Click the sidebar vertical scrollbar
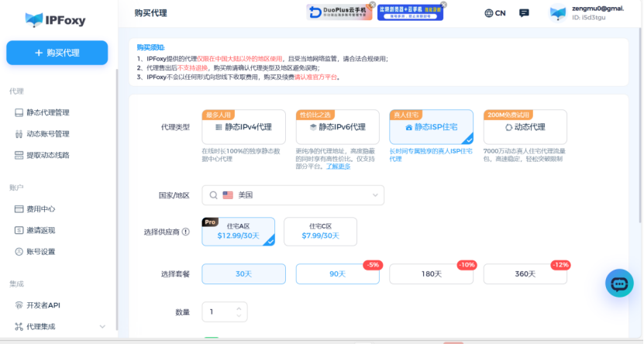Screen dimensions: 644x344 (116, 194)
